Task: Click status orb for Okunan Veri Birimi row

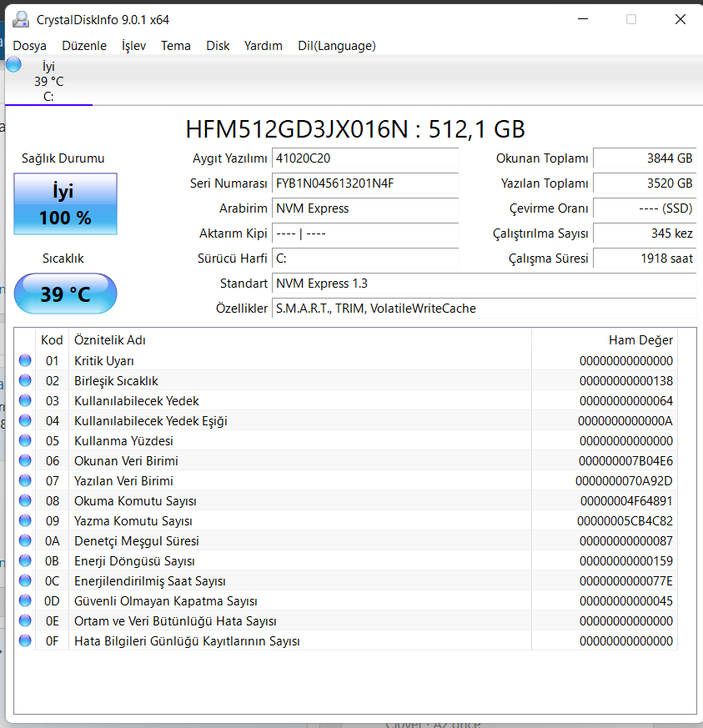Action: point(25,460)
